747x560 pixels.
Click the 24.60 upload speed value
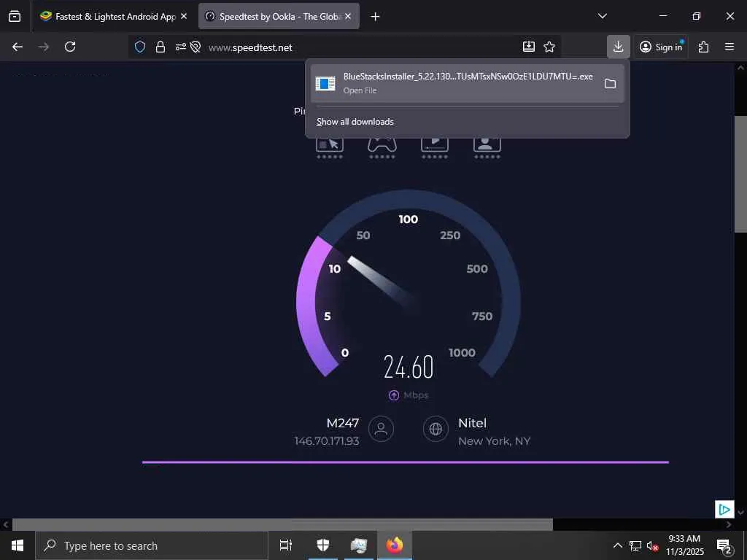tap(409, 367)
